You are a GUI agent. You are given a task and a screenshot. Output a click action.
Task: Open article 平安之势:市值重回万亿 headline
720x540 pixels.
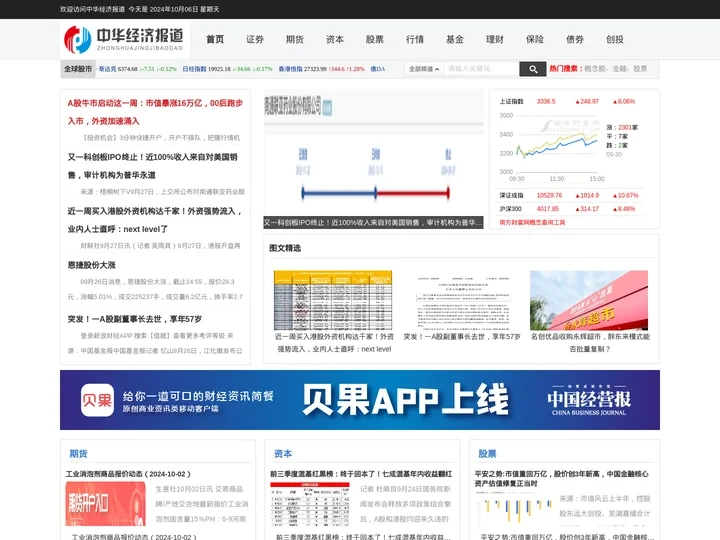562,478
